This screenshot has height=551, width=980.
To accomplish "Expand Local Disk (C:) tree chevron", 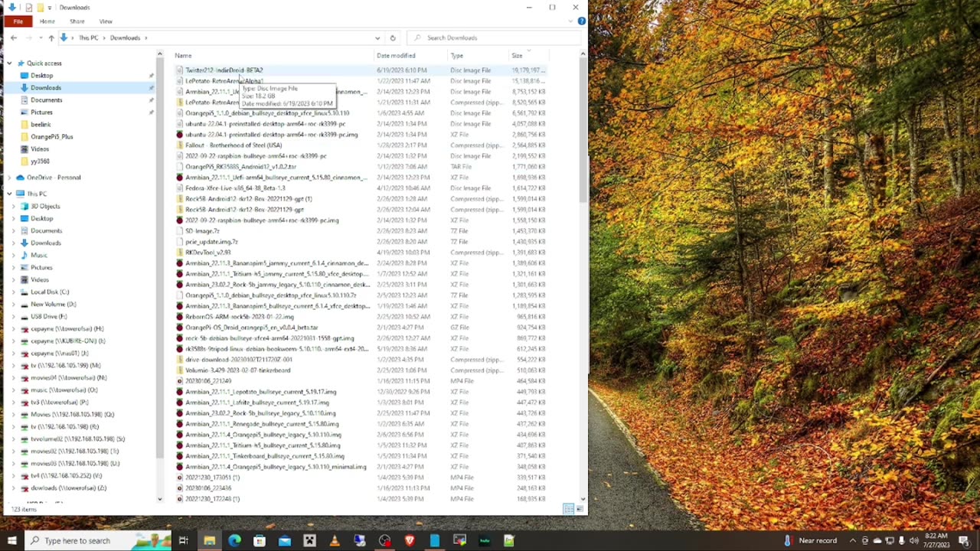I will point(14,292).
